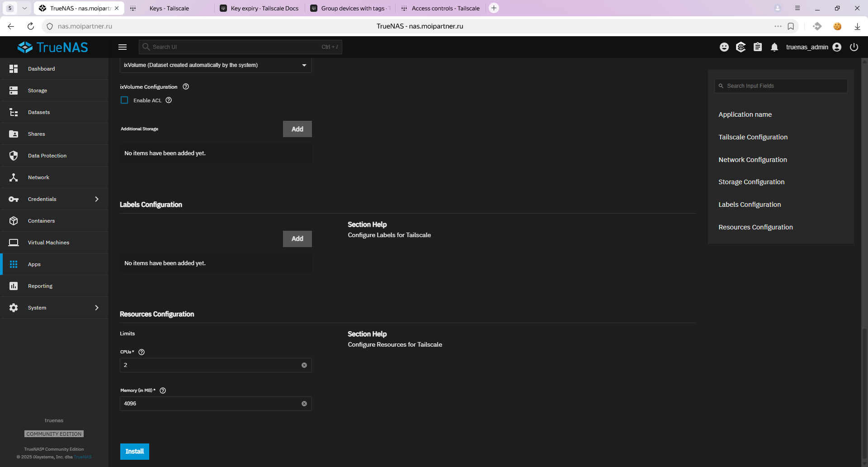
Task: Toggle the sidebar hamburger menu
Action: (x=123, y=47)
